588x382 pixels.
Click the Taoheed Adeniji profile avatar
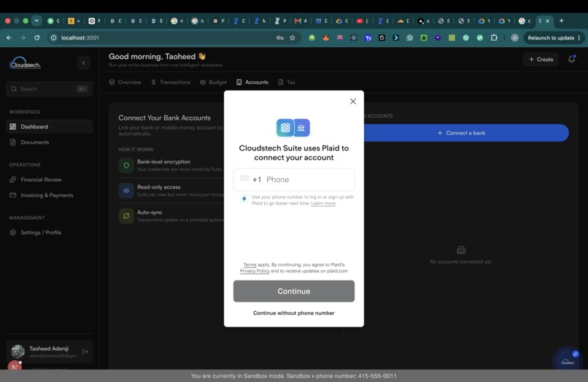click(x=18, y=351)
